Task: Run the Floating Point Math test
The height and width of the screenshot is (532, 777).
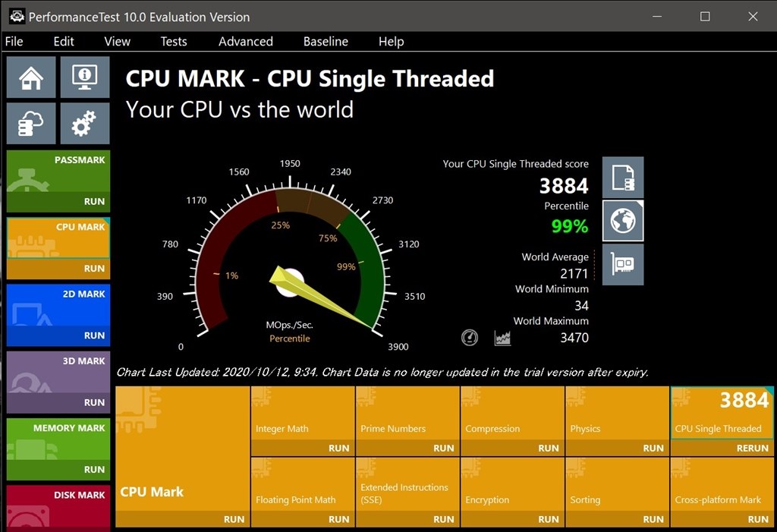Action: pyautogui.click(x=303, y=519)
